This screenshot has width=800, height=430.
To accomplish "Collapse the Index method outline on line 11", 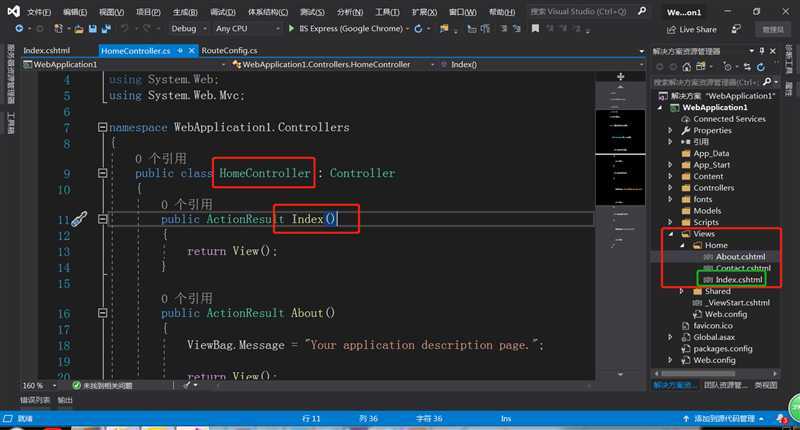I will [103, 219].
